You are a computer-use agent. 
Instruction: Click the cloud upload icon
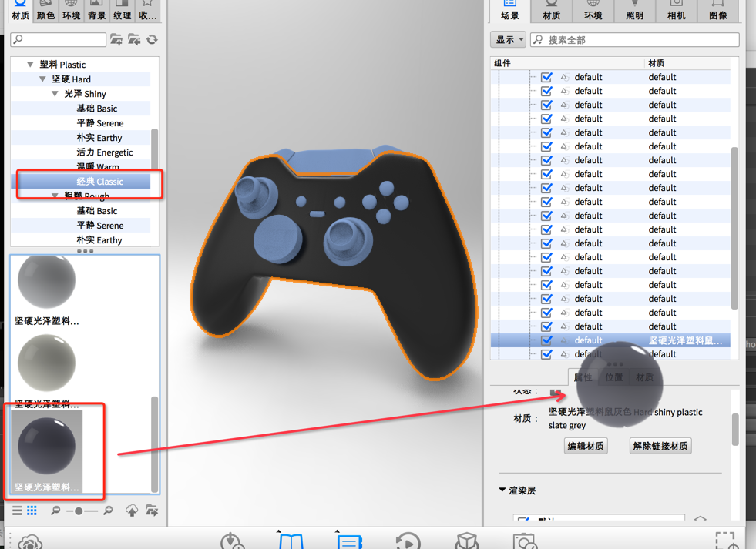pos(132,511)
